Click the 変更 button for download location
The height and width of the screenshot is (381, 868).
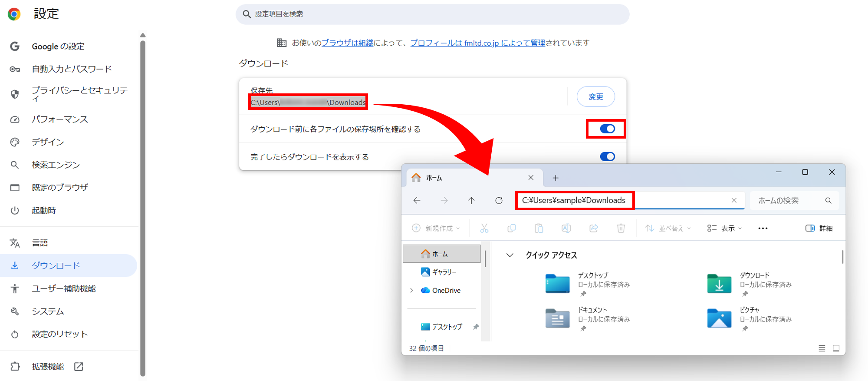click(595, 96)
